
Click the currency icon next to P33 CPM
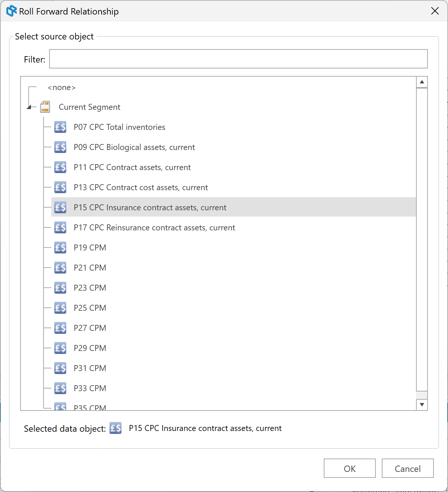(60, 388)
